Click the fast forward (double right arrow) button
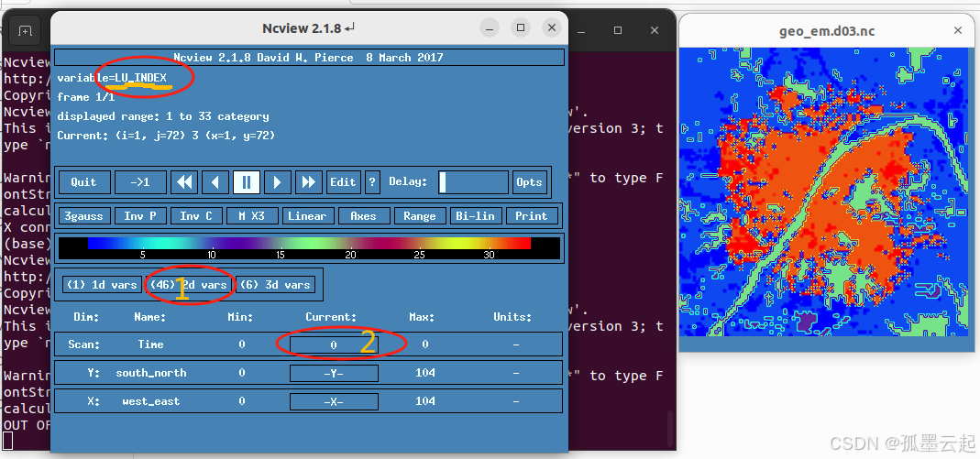This screenshot has height=459, width=980. coord(309,182)
